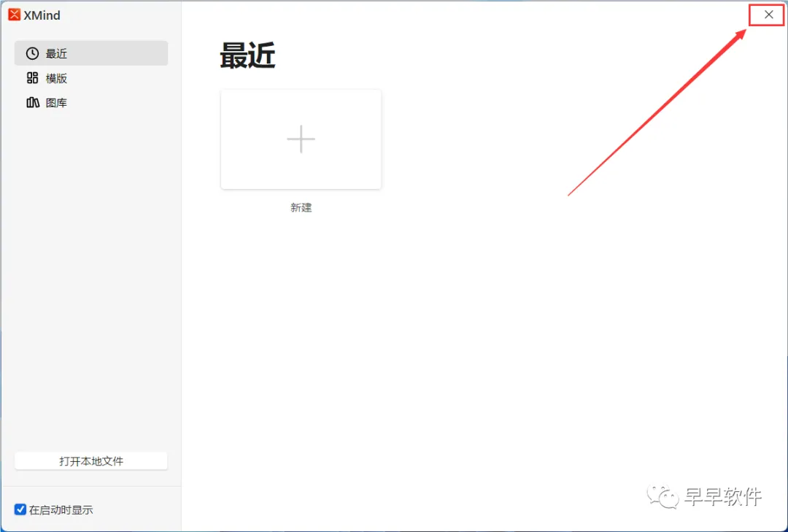This screenshot has height=532, width=788.
Task: Click the XMind logo icon in title bar
Action: [14, 15]
